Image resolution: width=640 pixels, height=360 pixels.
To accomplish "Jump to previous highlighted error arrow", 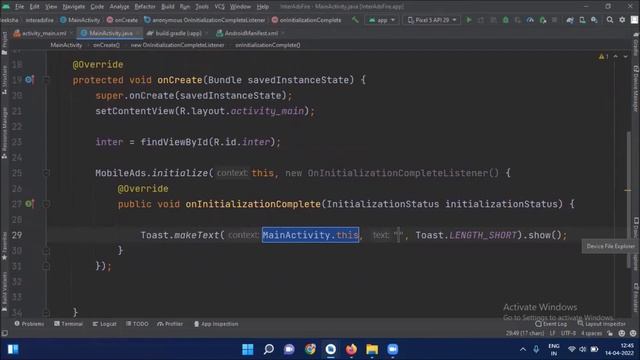I will (616, 56).
